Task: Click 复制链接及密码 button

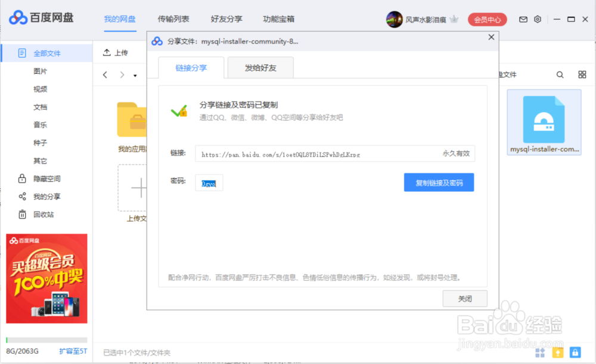Action: (439, 182)
